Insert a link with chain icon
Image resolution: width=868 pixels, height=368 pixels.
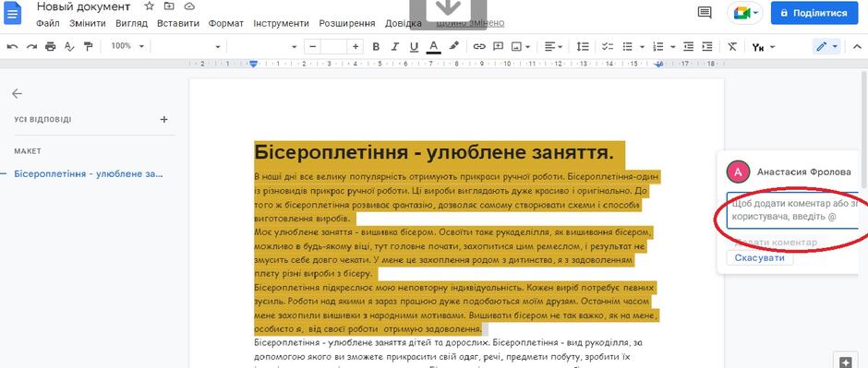pyautogui.click(x=479, y=47)
